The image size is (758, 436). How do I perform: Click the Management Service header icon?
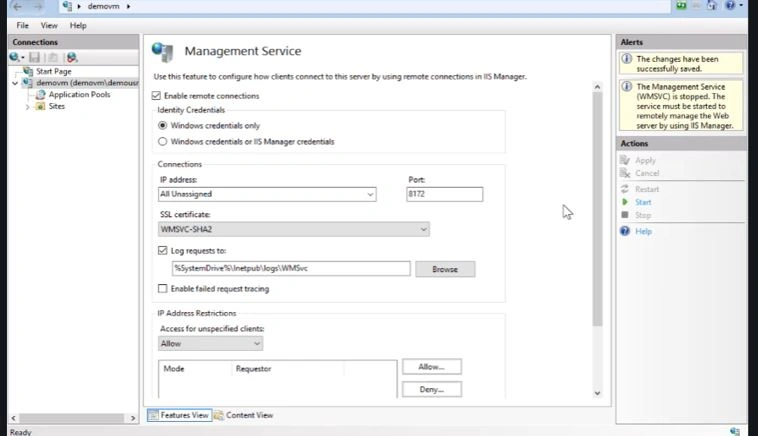point(162,52)
